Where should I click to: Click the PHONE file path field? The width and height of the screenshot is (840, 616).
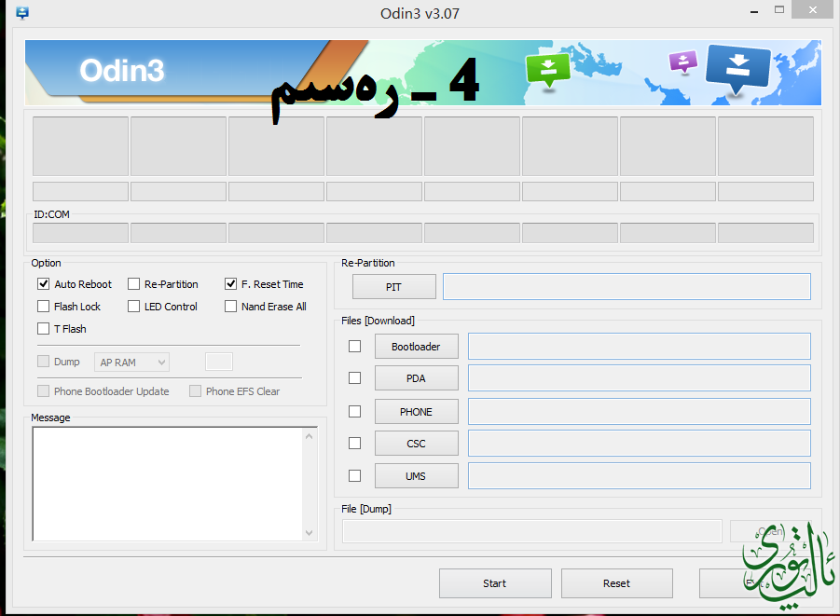(x=640, y=411)
